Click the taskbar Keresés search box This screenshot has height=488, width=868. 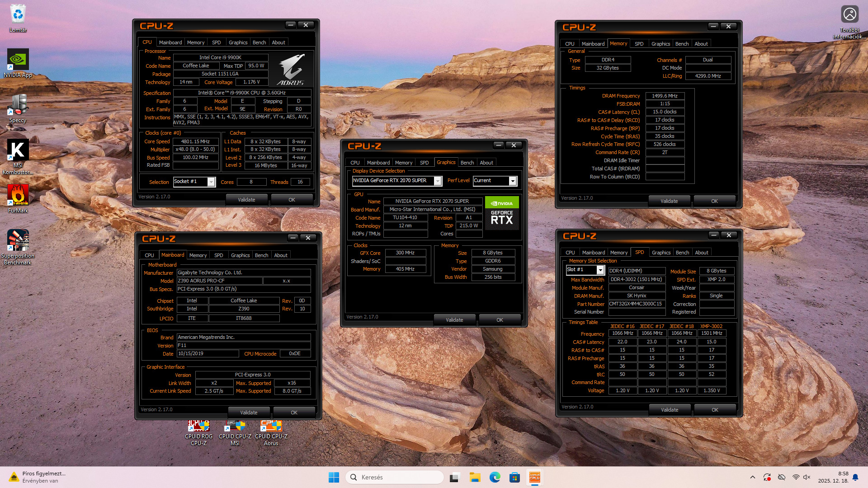[x=394, y=477]
